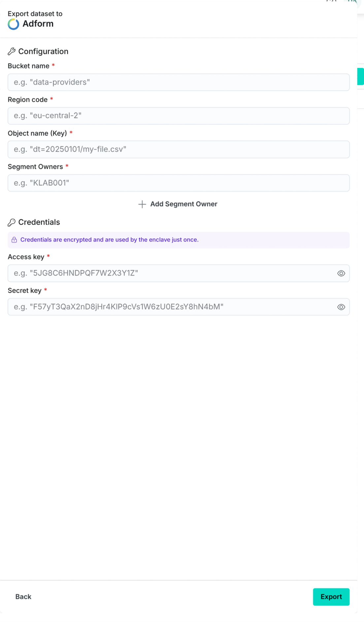The height and width of the screenshot is (622, 364).
Task: Click the Configuration wrench icon
Action: click(x=12, y=51)
